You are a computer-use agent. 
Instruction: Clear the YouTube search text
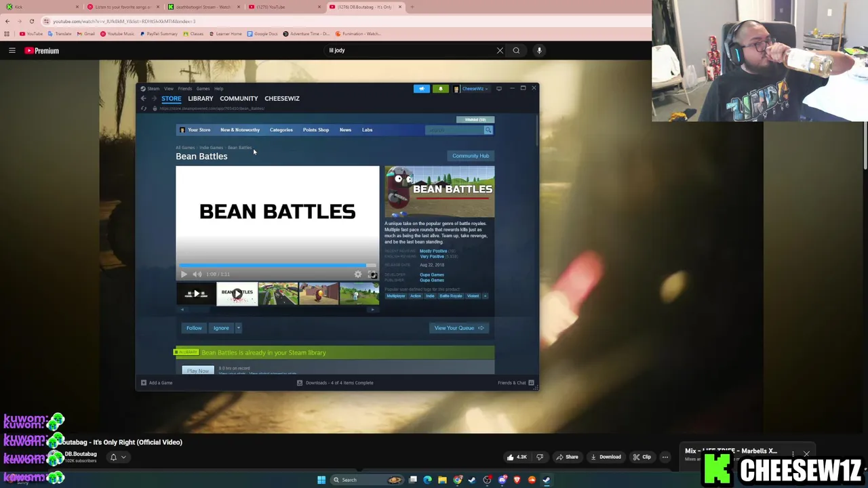click(500, 51)
